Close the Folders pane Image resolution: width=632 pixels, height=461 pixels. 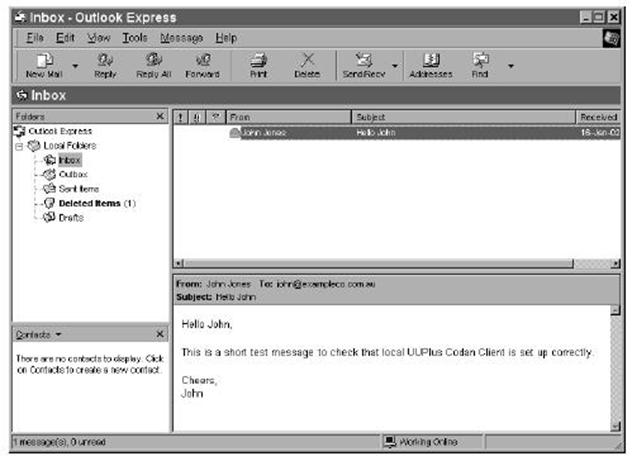pos(160,117)
